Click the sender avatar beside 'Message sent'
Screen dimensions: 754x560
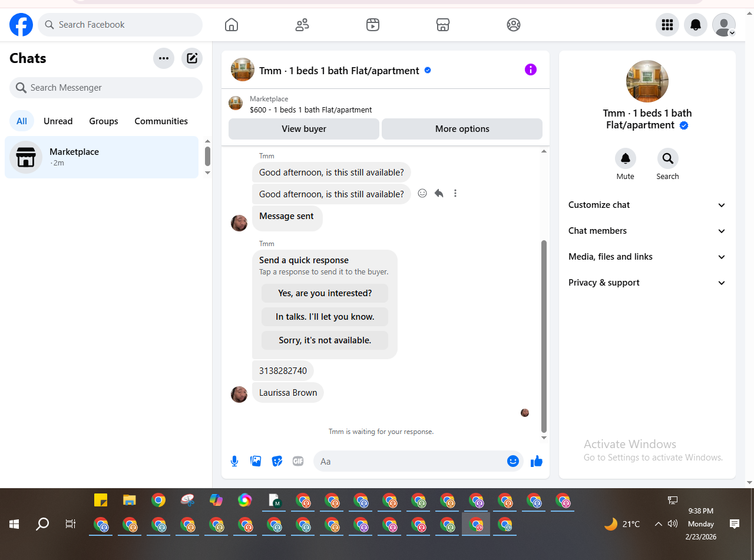[x=239, y=223]
